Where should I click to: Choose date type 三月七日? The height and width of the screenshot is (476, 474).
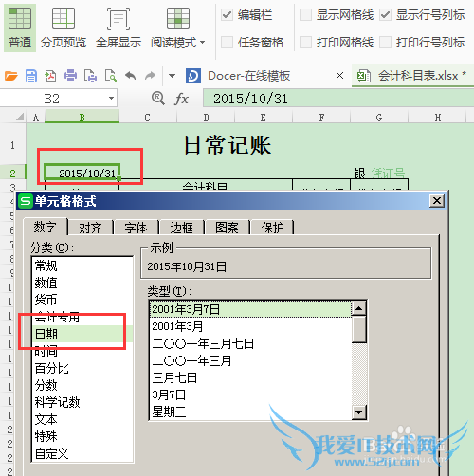click(250, 377)
